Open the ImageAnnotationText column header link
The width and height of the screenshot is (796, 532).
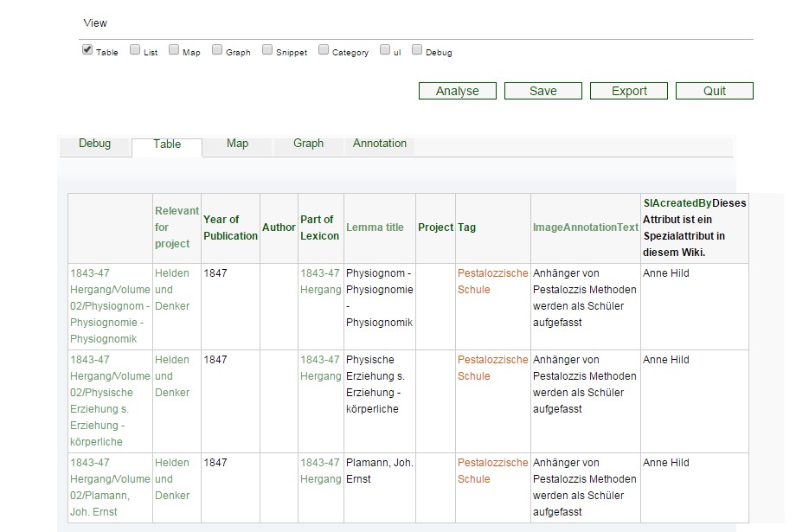586,228
